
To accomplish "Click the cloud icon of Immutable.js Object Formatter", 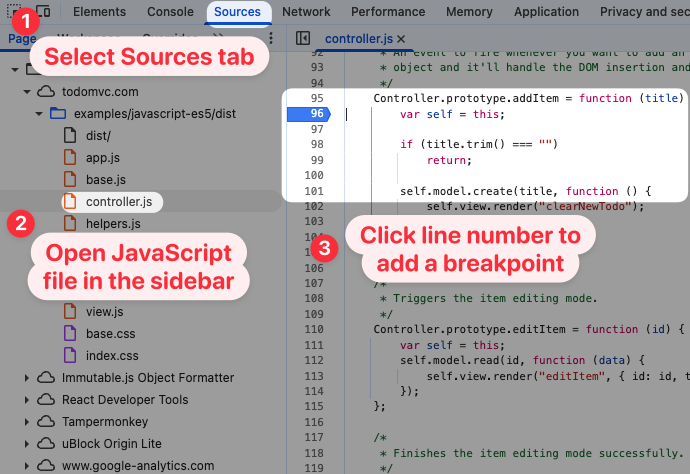I will coord(46,378).
